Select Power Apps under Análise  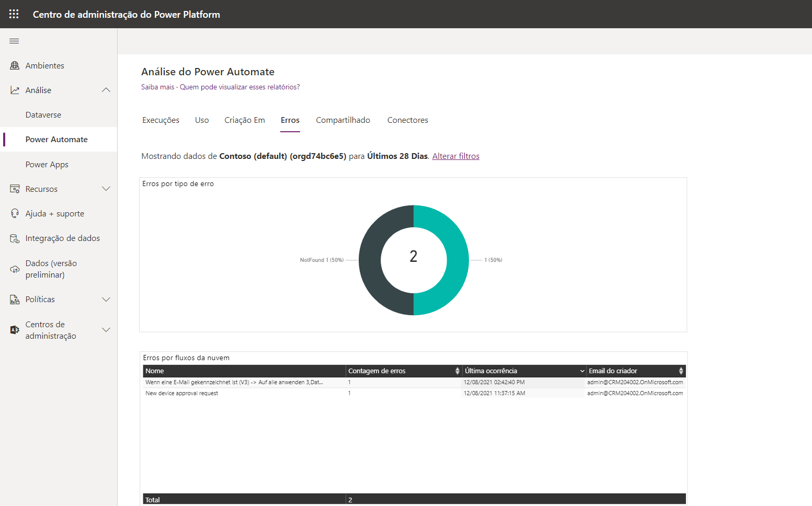59,164
